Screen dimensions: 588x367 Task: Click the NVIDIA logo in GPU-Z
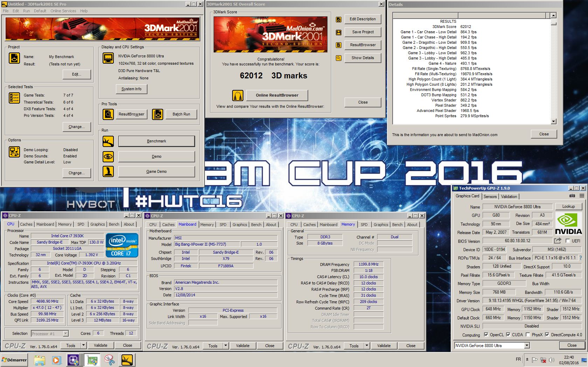click(x=568, y=223)
